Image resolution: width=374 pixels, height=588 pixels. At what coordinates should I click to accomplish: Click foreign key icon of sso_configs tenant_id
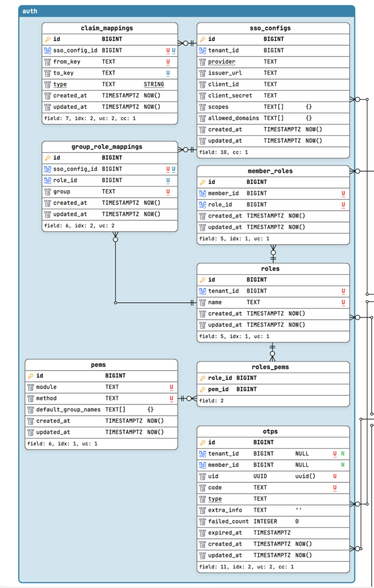(203, 51)
